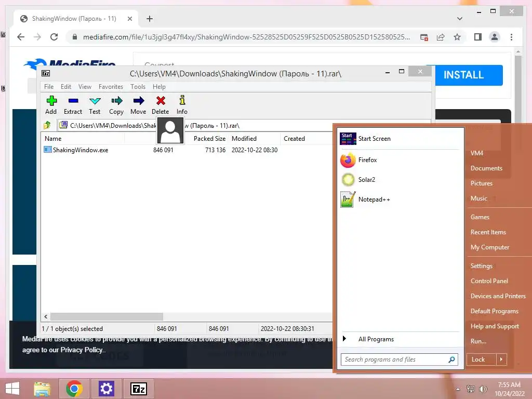This screenshot has width=532, height=399.
Task: Open Chrome side panel icon
Action: (478, 37)
